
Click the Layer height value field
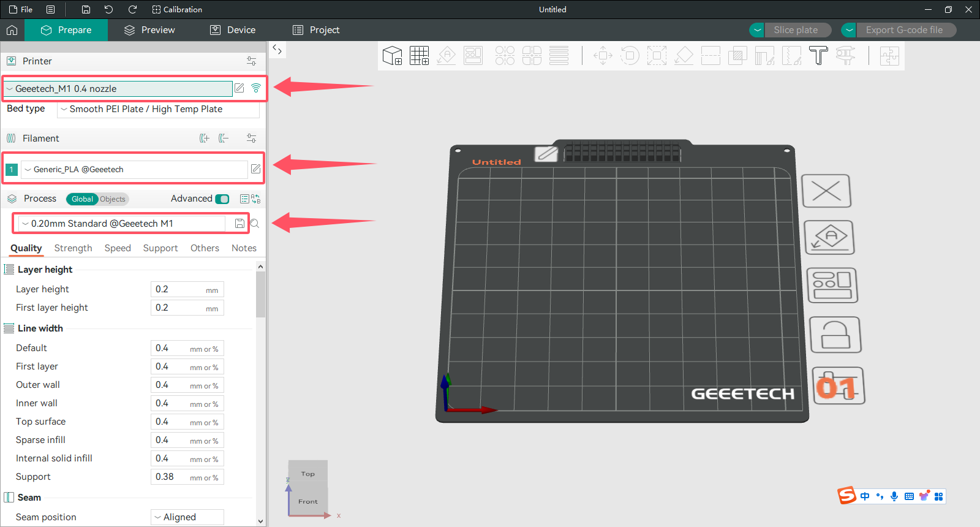pyautogui.click(x=187, y=289)
